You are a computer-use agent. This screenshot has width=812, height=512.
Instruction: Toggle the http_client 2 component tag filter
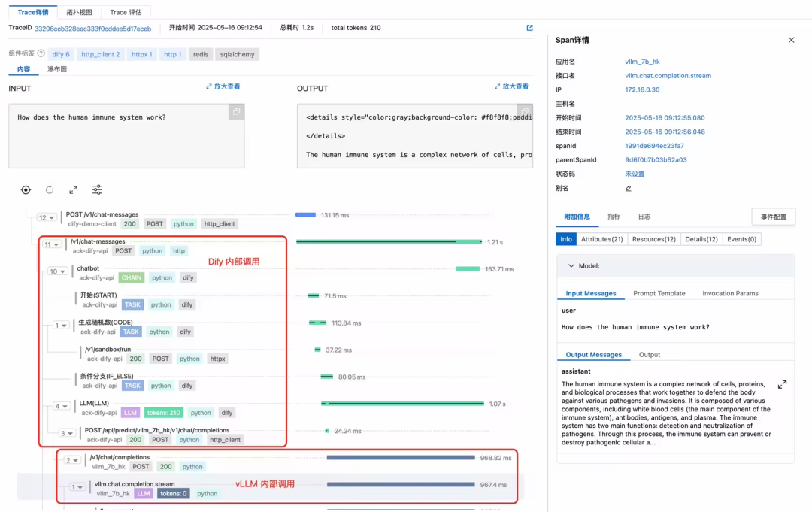[x=100, y=54]
